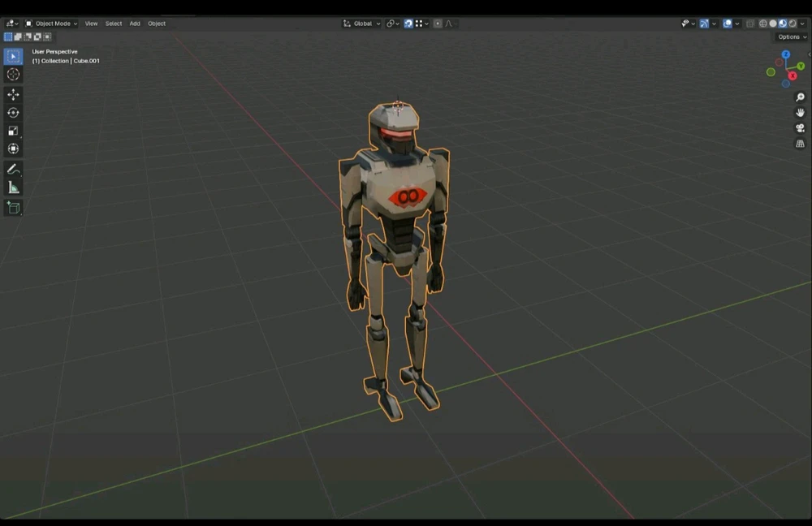This screenshot has height=526, width=812.
Task: Open the Options dropdown
Action: [x=792, y=37]
